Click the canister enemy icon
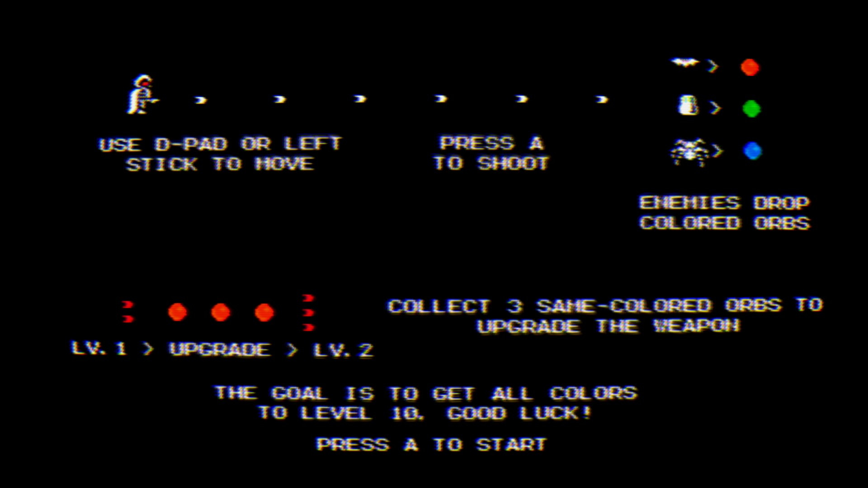 pyautogui.click(x=685, y=109)
